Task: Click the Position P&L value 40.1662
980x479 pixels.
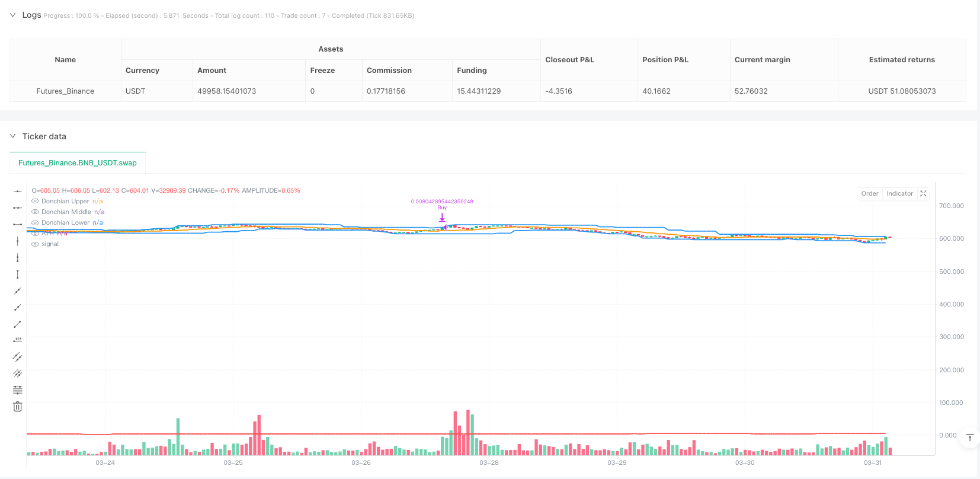Action: point(656,91)
